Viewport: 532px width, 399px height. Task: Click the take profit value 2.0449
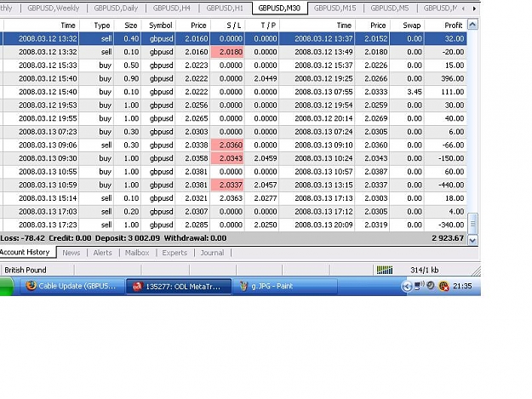coord(266,78)
